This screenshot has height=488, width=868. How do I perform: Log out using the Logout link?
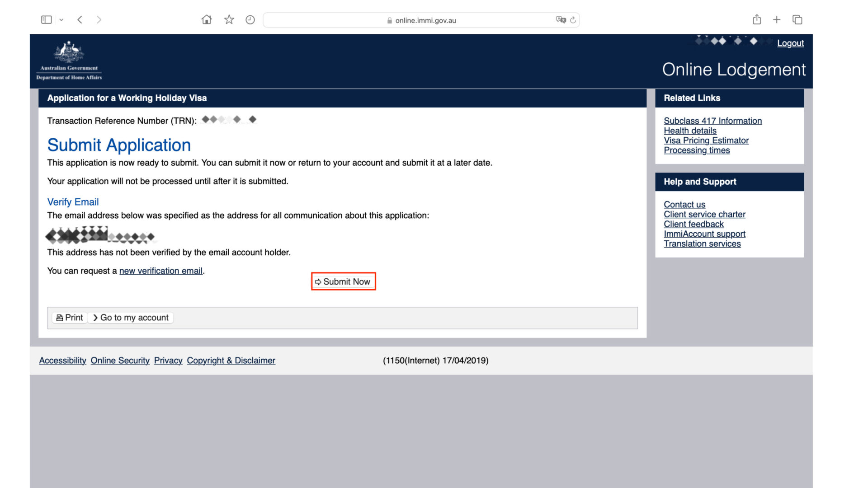790,43
